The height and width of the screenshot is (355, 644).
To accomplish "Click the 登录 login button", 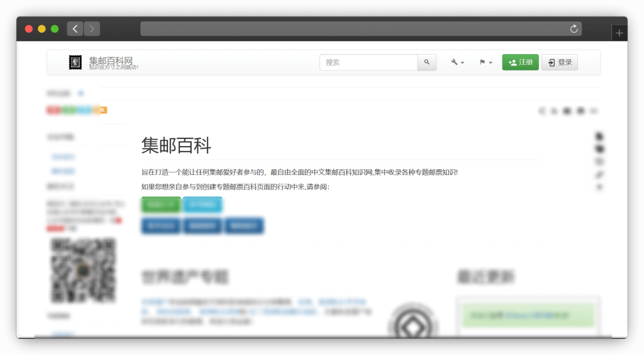I will 559,62.
